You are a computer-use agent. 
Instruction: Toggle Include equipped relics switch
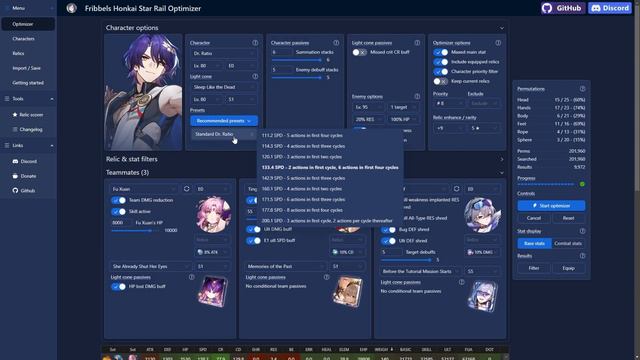440,62
